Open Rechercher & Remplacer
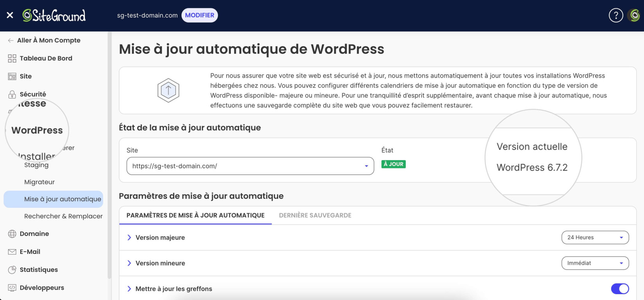Screen dimensions: 644x300 63,216
